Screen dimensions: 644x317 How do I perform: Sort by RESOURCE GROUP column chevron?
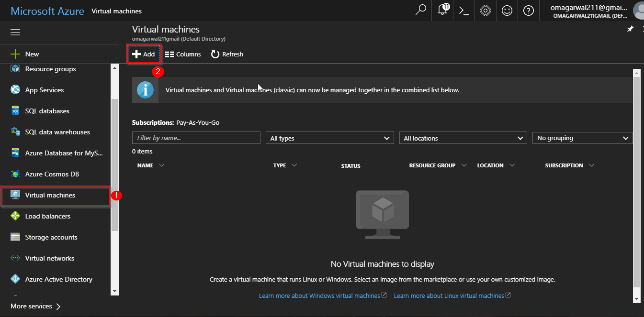coord(464,165)
